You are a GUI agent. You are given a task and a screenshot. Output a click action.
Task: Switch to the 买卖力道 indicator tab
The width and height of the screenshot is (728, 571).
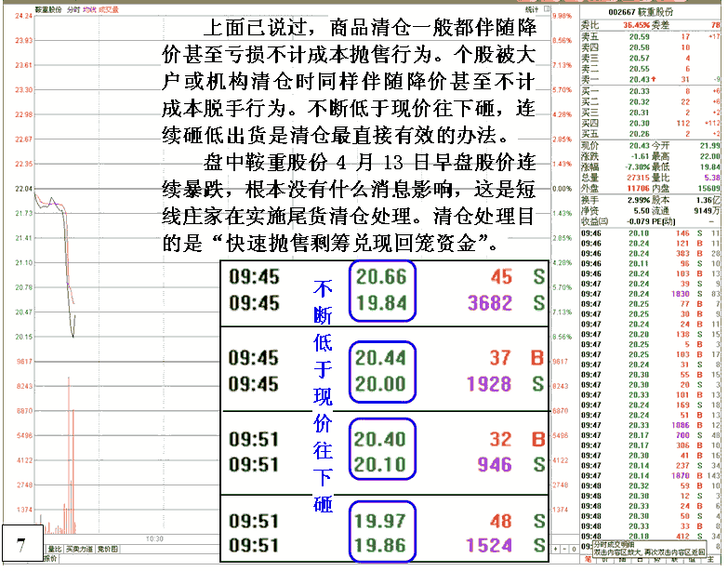click(79, 550)
